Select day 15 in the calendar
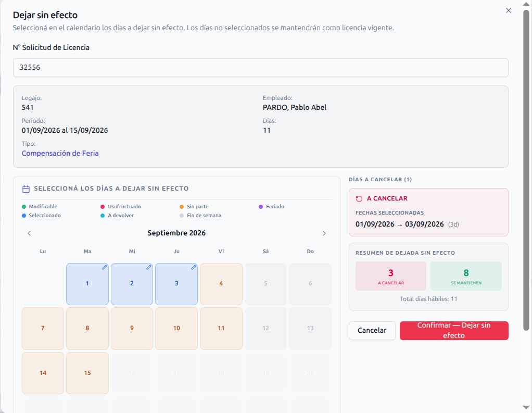The height and width of the screenshot is (413, 532). pos(87,373)
